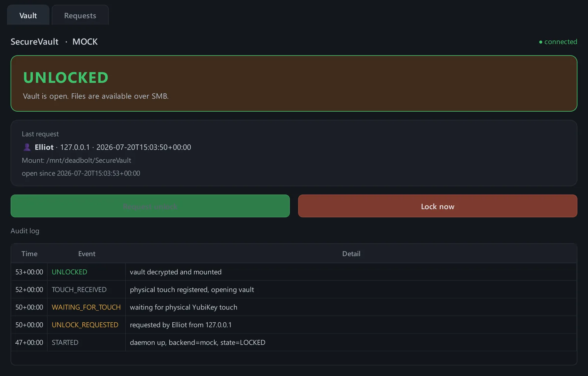Click the 47+00:00 time cell
The width and height of the screenshot is (588, 376).
pyautogui.click(x=29, y=343)
